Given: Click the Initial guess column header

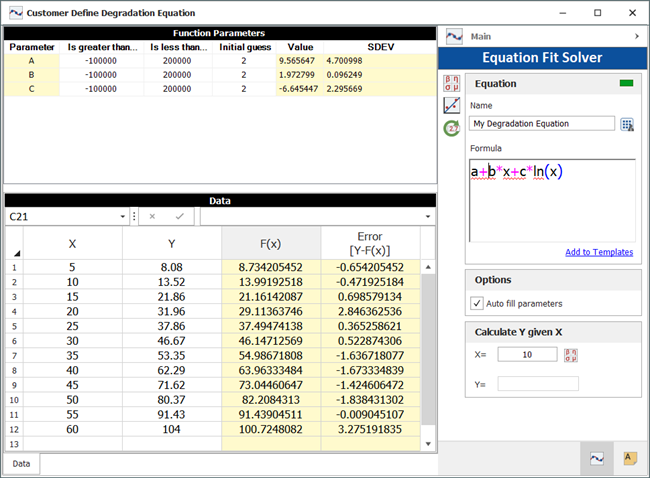Looking at the screenshot, I should (x=245, y=47).
